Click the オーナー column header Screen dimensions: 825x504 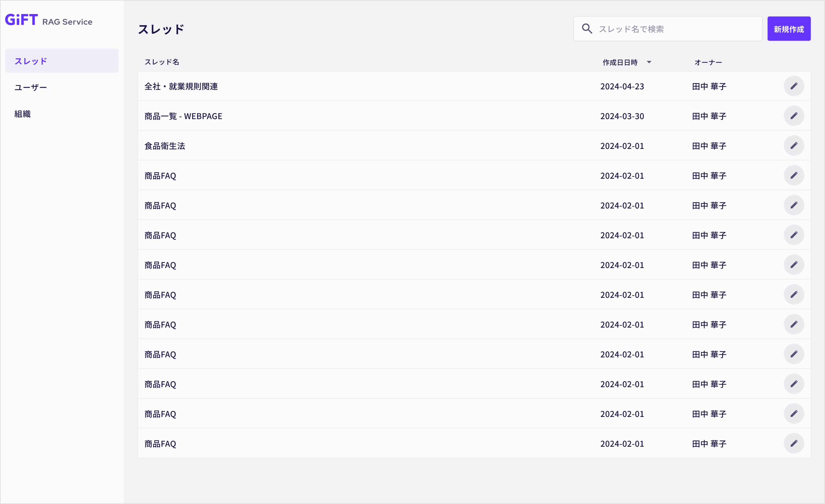708,62
